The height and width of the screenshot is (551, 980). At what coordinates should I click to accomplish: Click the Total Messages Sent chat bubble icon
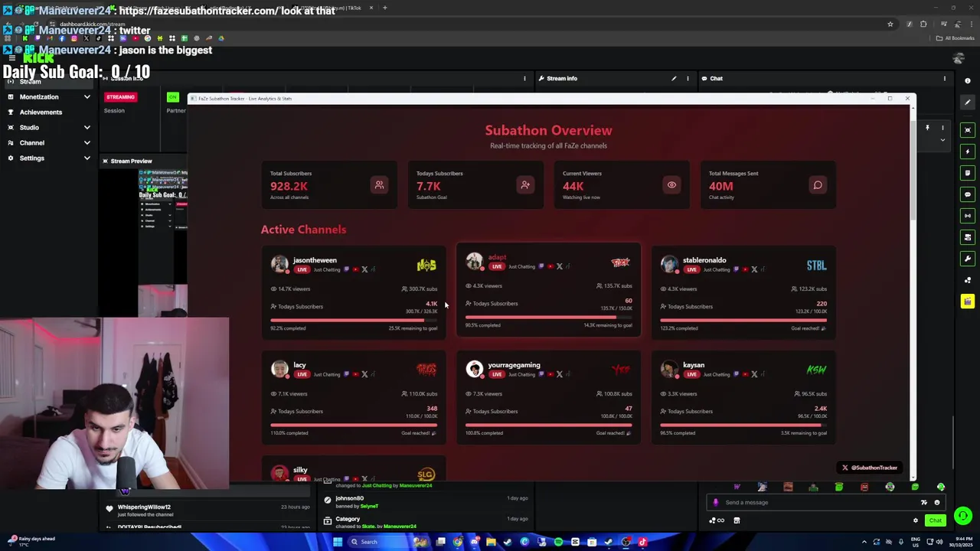pos(818,184)
